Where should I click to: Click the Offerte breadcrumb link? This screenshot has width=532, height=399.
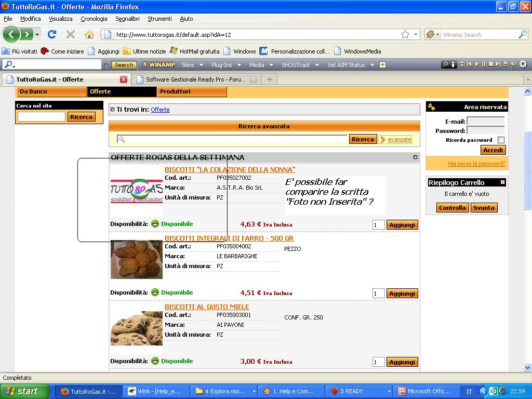[x=160, y=110]
